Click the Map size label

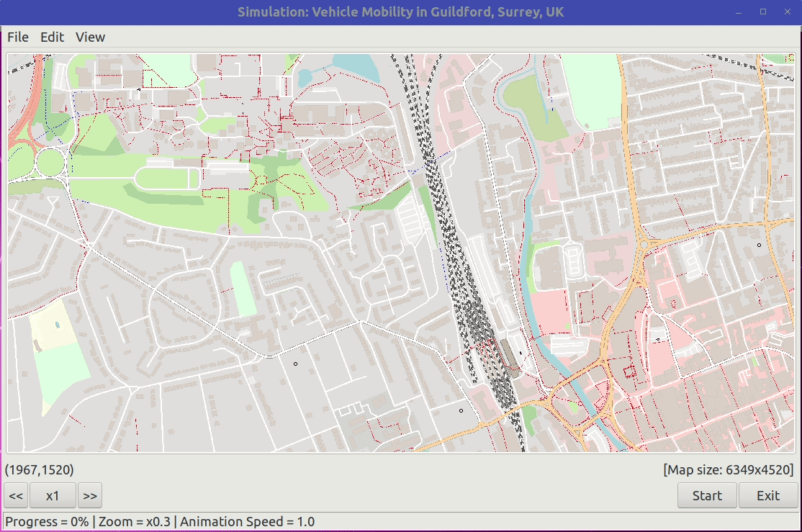pyautogui.click(x=729, y=469)
